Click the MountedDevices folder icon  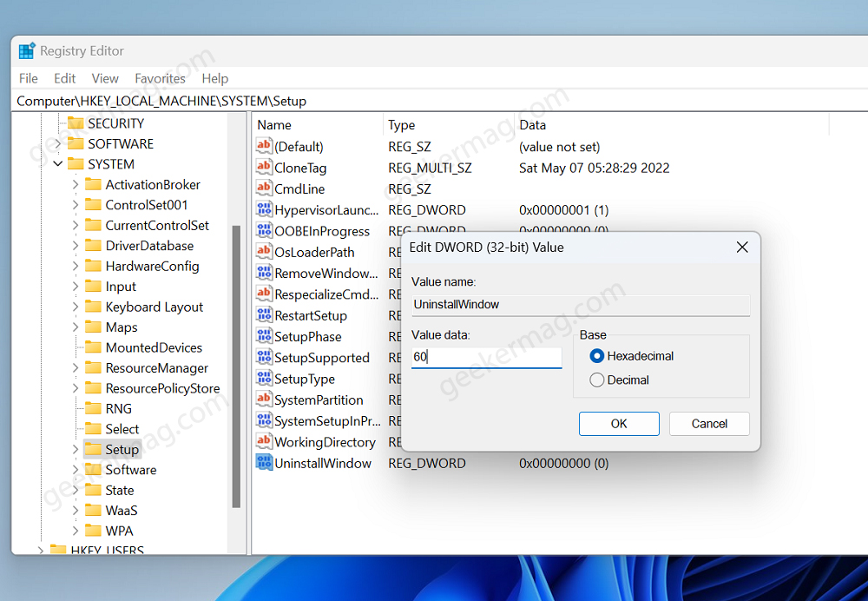point(93,348)
